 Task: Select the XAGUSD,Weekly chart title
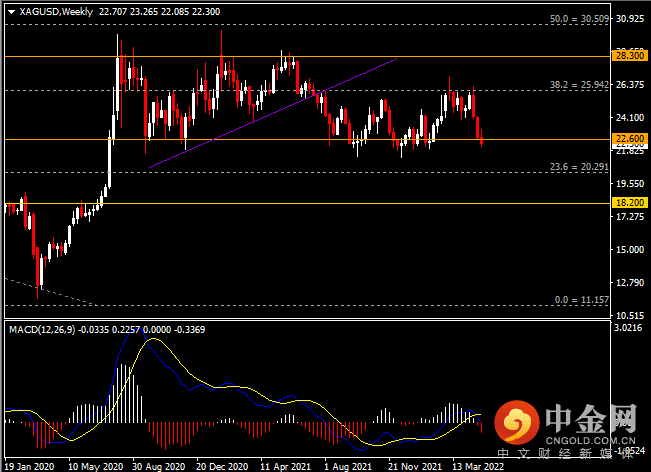coord(56,12)
